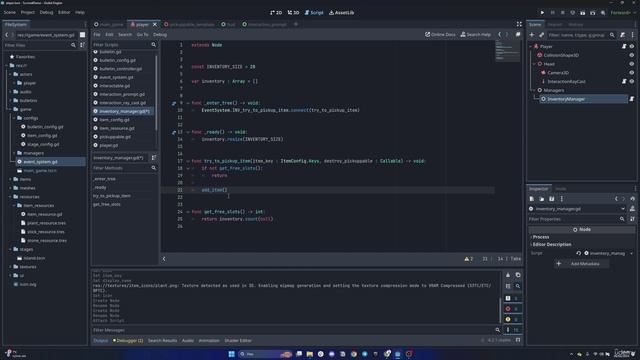Expand the Process section in Inspector
Viewport: 640px width, 360px height.
pos(541,237)
